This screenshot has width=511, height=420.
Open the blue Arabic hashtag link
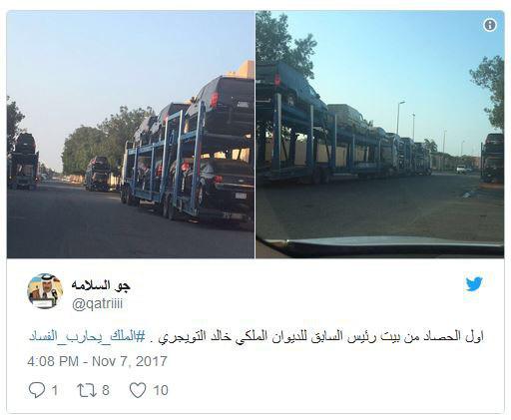[87, 336]
